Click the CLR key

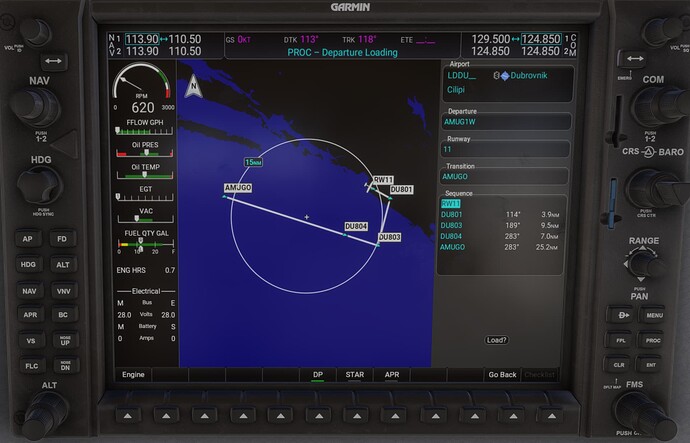(619, 365)
